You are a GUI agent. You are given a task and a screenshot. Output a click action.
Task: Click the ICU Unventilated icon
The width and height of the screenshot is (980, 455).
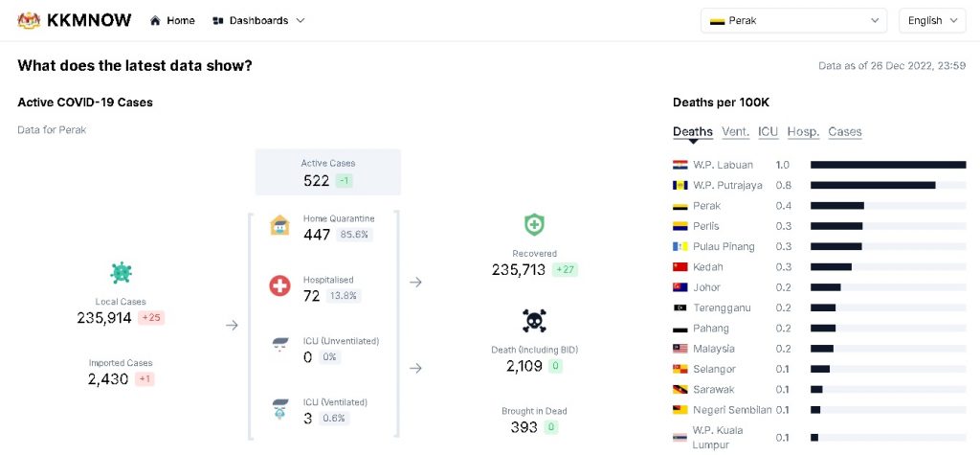coord(279,347)
